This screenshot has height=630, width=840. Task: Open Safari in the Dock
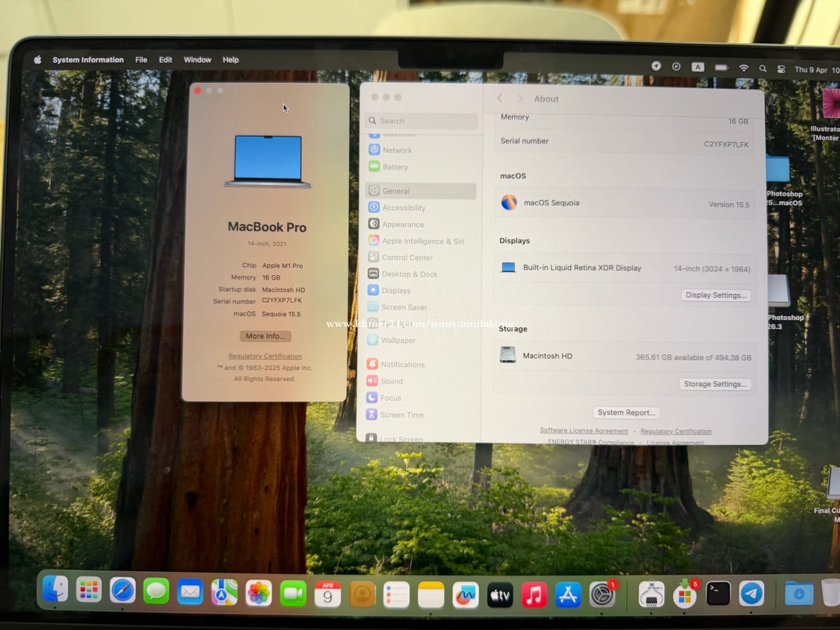click(x=123, y=591)
